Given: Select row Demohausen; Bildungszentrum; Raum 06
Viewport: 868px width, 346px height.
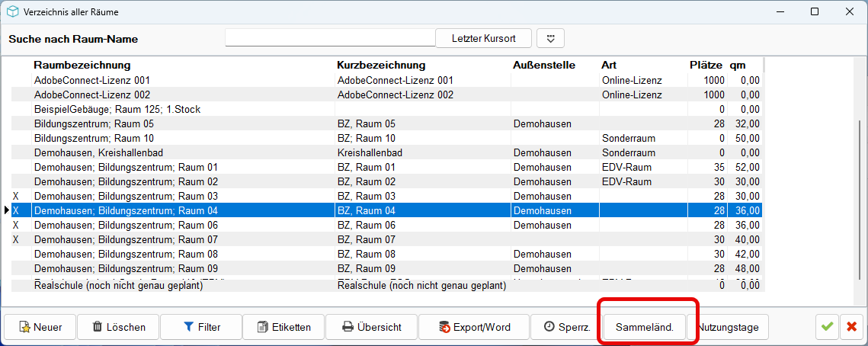Looking at the screenshot, I should [387, 225].
